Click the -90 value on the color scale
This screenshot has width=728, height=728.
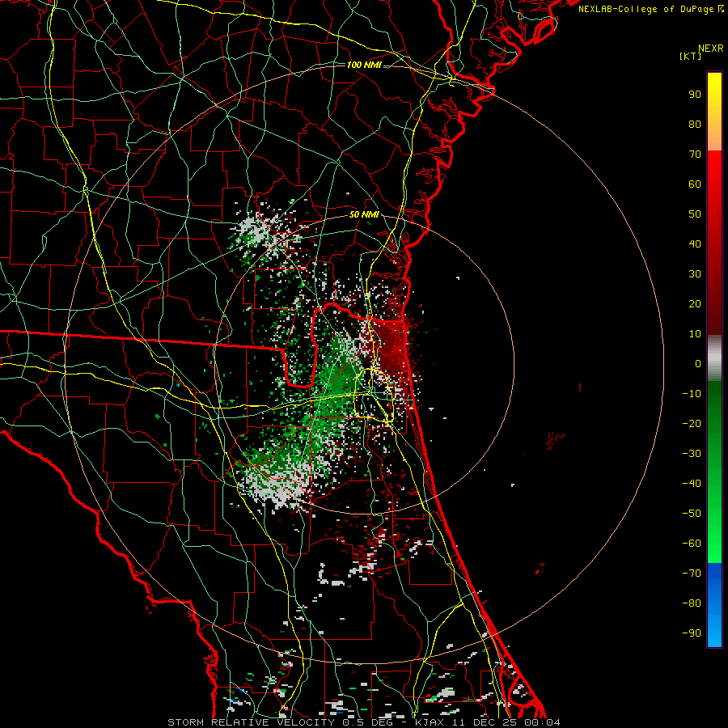coord(692,633)
